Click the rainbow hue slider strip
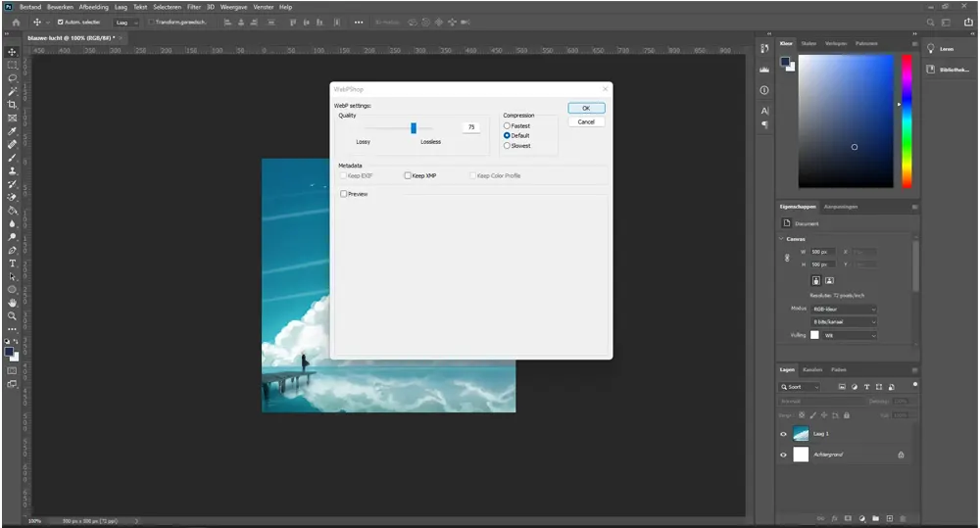The height and width of the screenshot is (528, 980). click(x=906, y=120)
